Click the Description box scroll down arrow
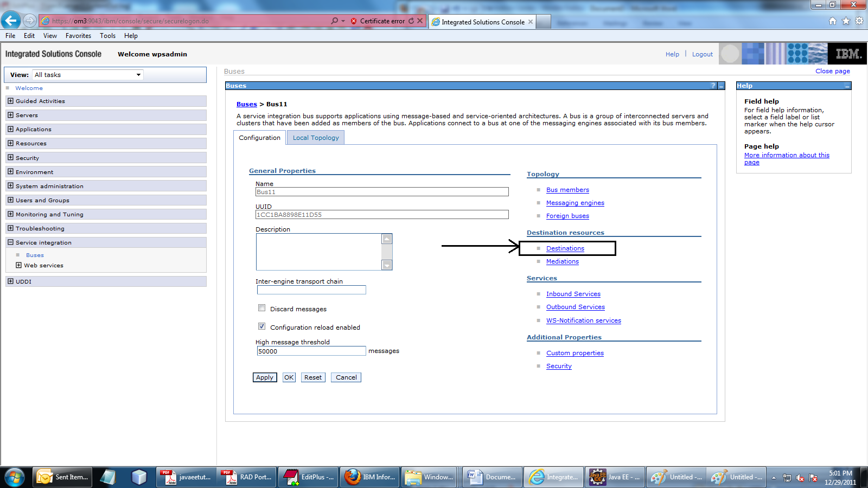868x488 pixels. (387, 265)
